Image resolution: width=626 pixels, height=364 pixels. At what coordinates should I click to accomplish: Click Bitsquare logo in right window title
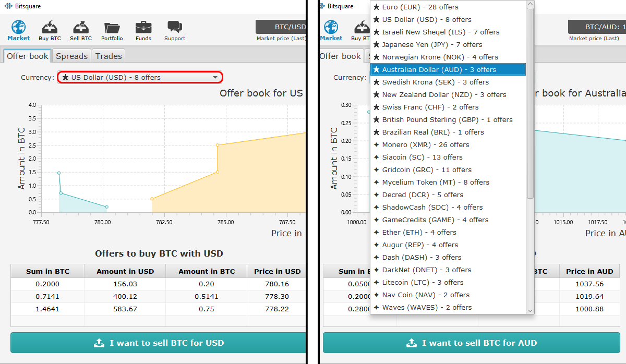tap(321, 6)
